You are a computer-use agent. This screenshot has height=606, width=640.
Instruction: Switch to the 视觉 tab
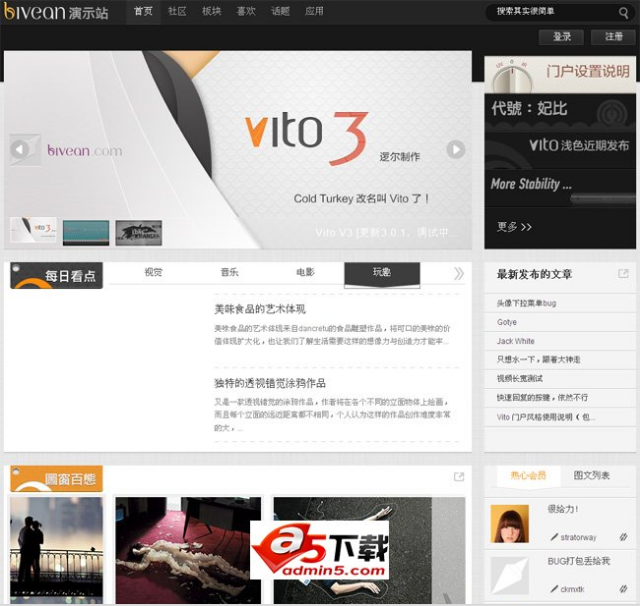click(153, 272)
